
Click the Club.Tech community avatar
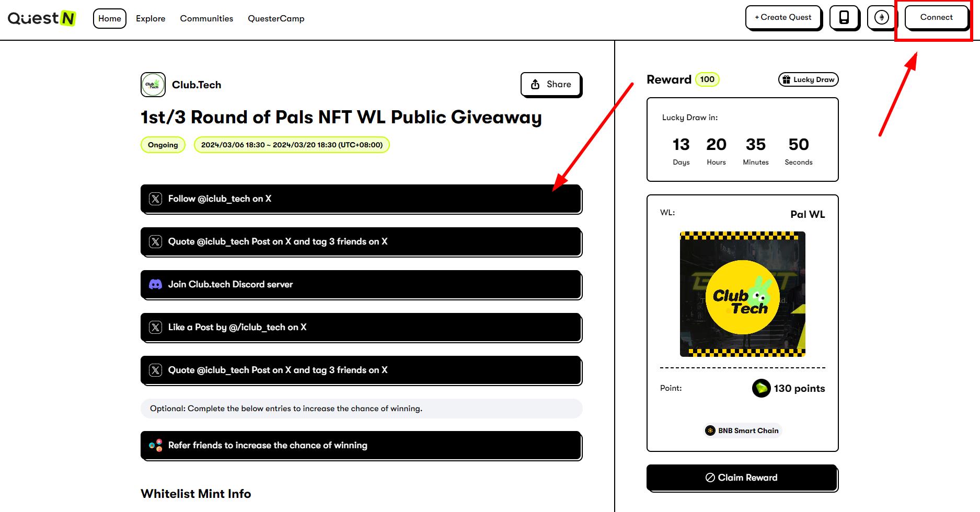coord(153,85)
